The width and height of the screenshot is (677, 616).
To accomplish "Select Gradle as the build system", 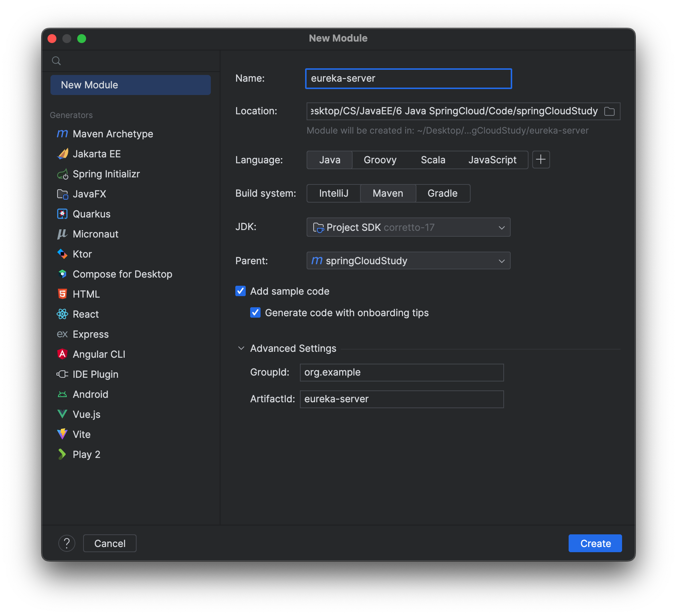I will [x=442, y=193].
